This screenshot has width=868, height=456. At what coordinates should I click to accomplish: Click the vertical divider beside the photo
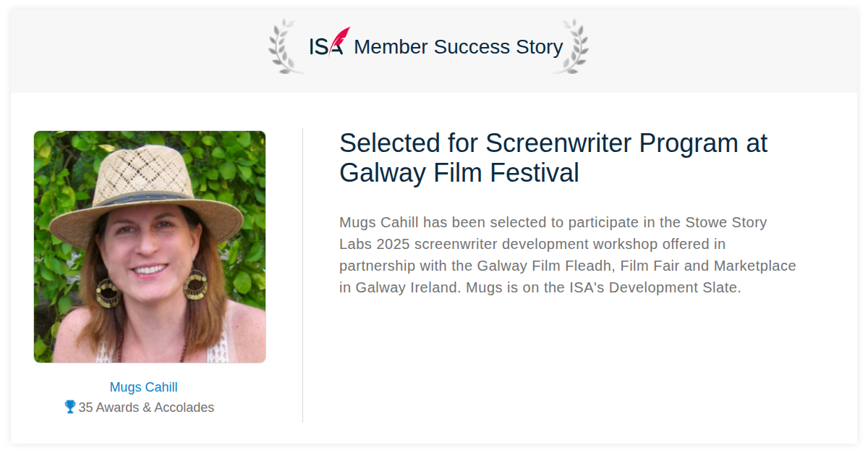click(x=302, y=275)
